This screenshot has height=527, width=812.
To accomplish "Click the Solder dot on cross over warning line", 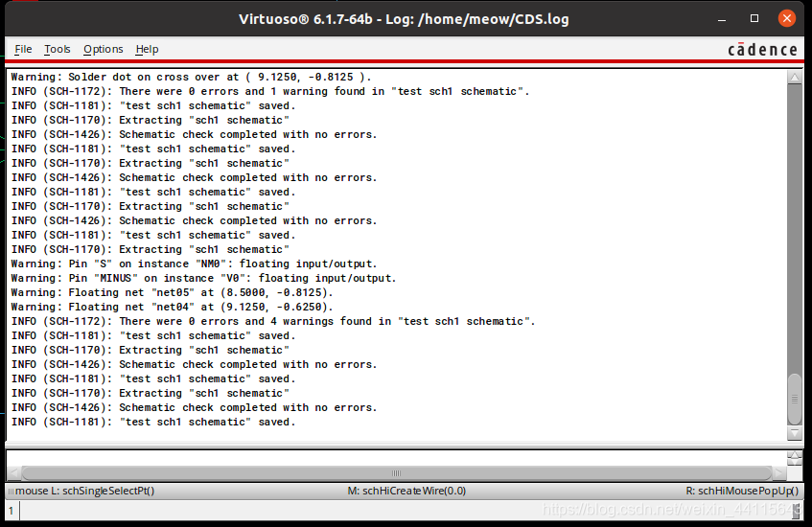I will point(191,77).
